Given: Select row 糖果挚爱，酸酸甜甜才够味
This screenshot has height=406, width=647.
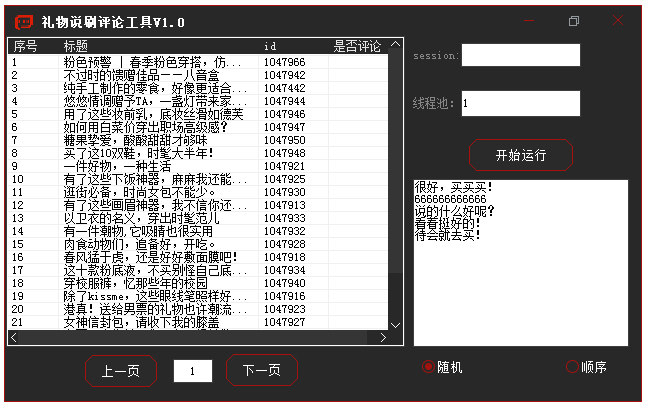Looking at the screenshot, I should pyautogui.click(x=198, y=140).
